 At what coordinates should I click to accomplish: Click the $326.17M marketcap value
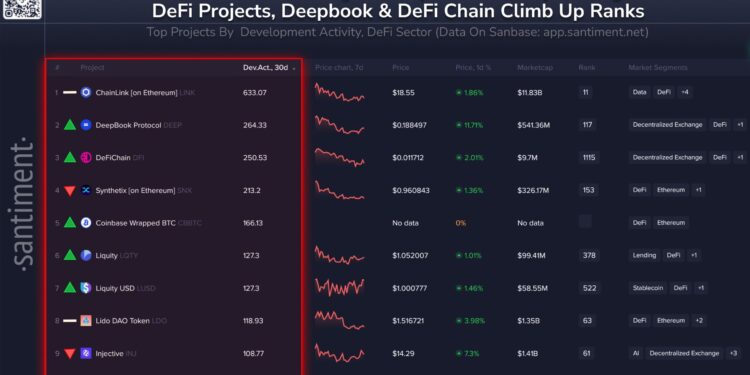coord(533,190)
